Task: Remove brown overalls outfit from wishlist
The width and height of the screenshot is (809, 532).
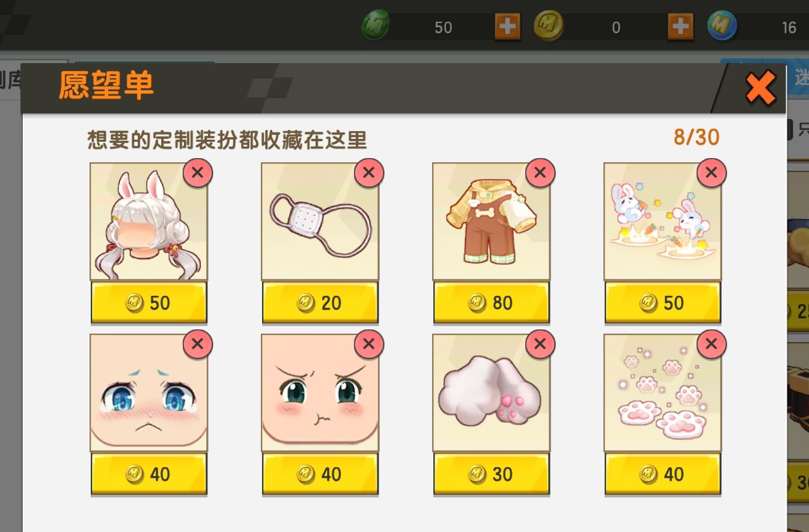Action: pos(540,173)
